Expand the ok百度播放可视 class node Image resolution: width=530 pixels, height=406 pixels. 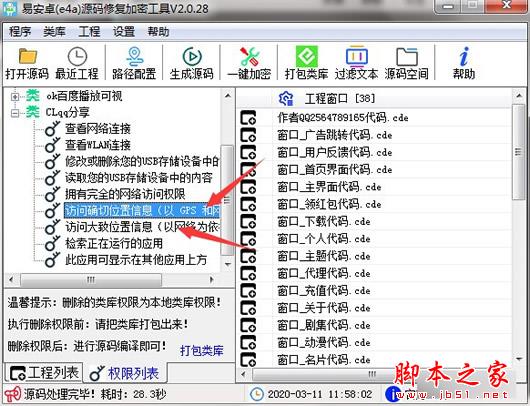coord(15,97)
